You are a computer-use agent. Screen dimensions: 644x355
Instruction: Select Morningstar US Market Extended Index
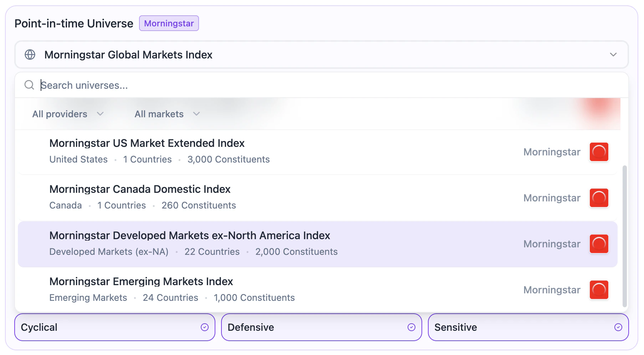[x=318, y=152]
